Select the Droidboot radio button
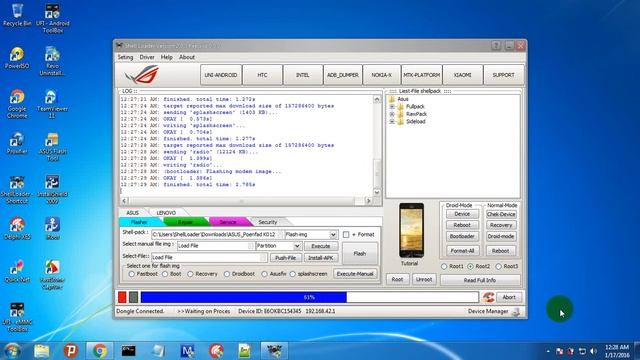This screenshot has width=640, height=360. [x=227, y=274]
